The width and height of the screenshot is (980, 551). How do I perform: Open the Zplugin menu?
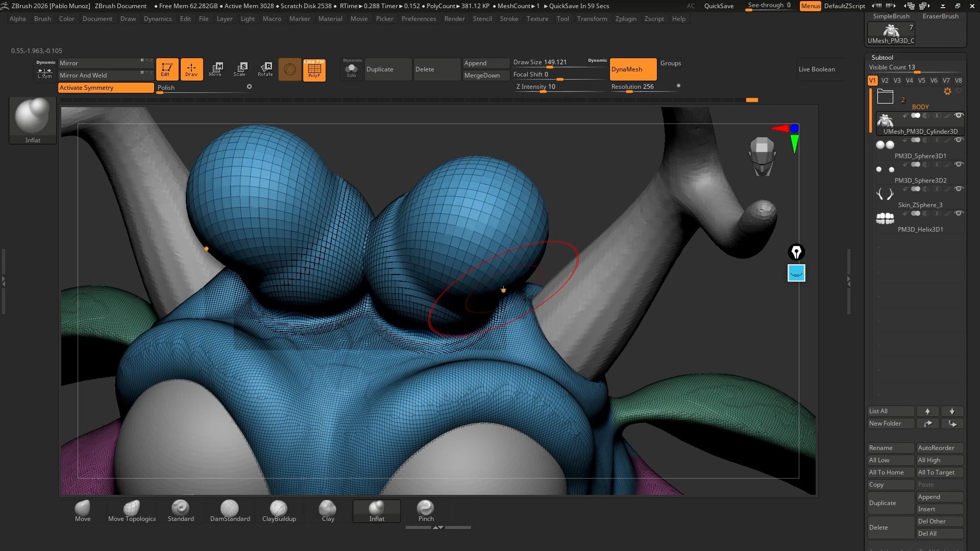(x=626, y=19)
